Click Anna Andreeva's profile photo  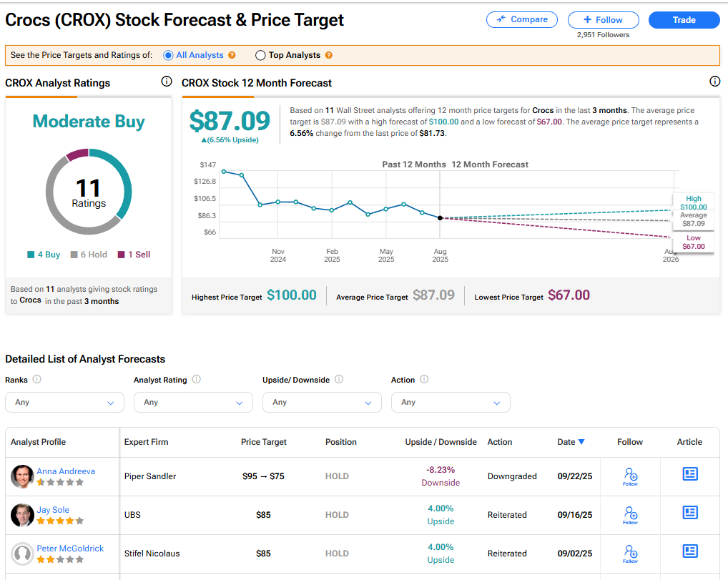click(x=22, y=476)
